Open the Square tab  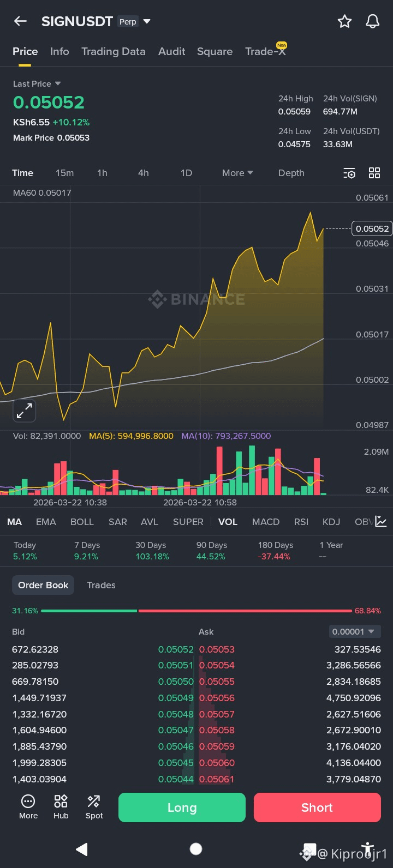[x=215, y=51]
